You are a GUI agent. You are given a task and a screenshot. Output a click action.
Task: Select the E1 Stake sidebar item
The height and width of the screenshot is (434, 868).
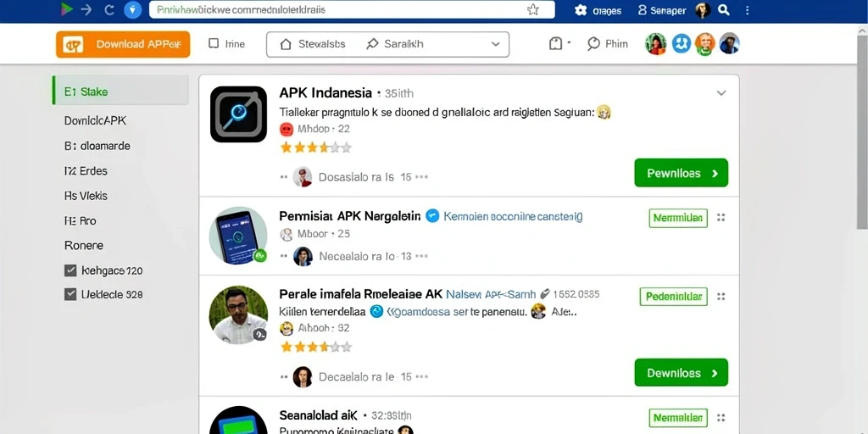[120, 91]
